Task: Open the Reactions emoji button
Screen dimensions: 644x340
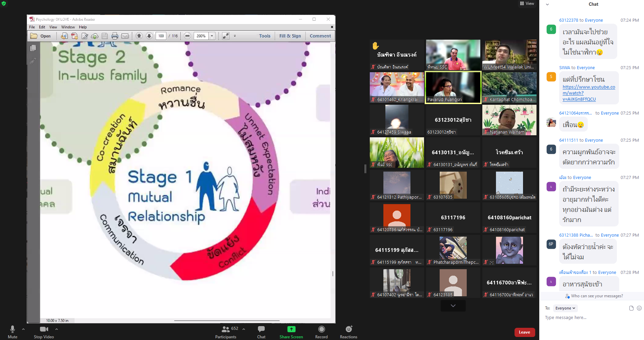Action: [348, 332]
